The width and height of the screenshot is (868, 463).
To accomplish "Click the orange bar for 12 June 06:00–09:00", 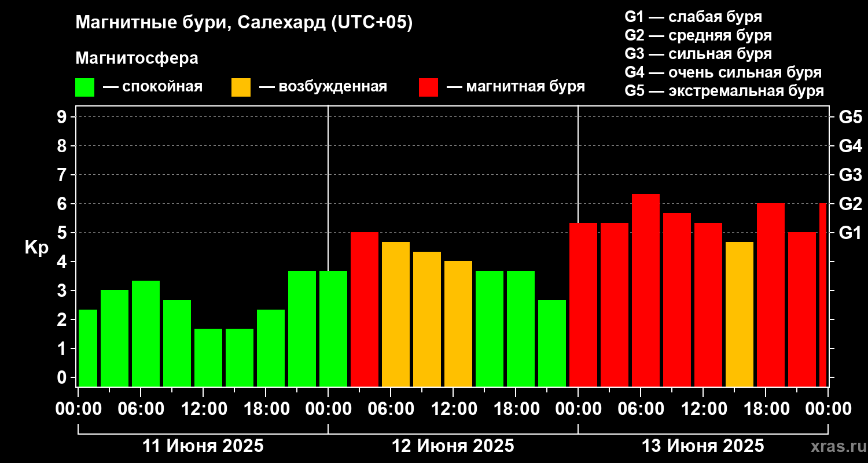I will 396,314.
